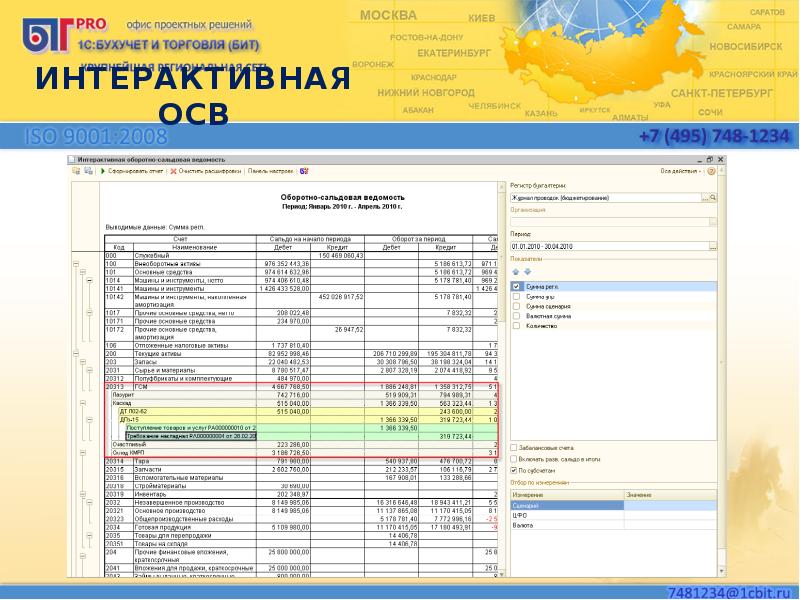Viewport: 800px width, 600px height.
Task: Open the period selection ellipsis button
Action: [713, 244]
